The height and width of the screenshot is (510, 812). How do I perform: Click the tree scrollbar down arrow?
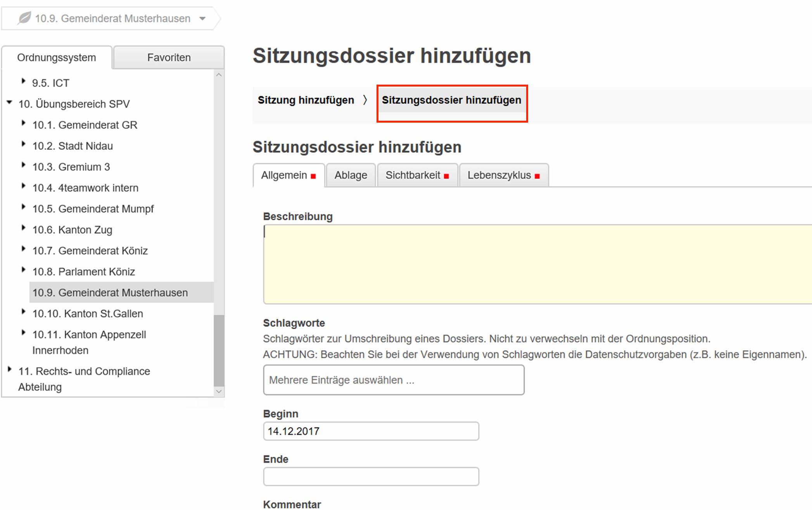219,391
